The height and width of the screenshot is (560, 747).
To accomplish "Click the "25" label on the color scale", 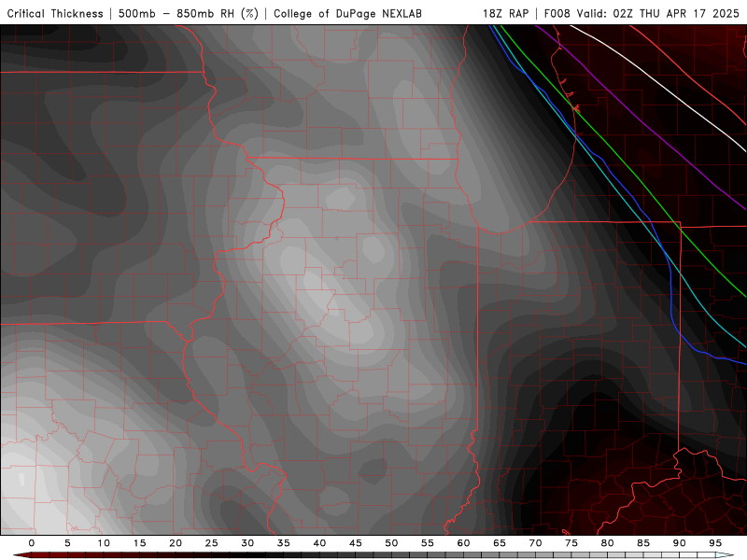I will coord(212,543).
